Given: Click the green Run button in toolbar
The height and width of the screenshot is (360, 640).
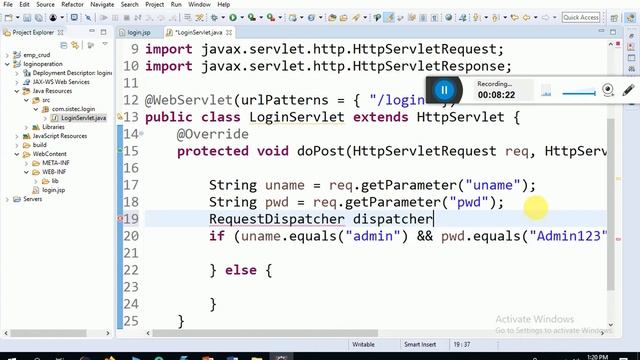Looking at the screenshot, I should point(233,18).
